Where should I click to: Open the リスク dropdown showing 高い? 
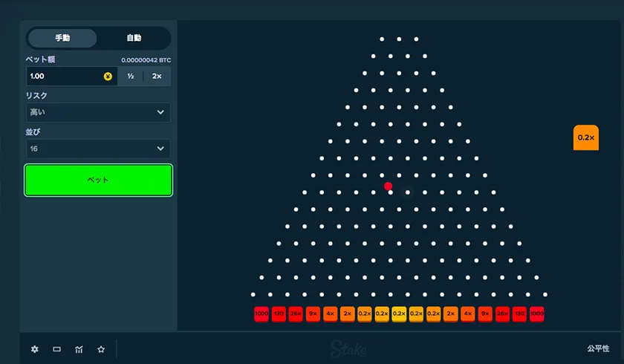[x=98, y=112]
